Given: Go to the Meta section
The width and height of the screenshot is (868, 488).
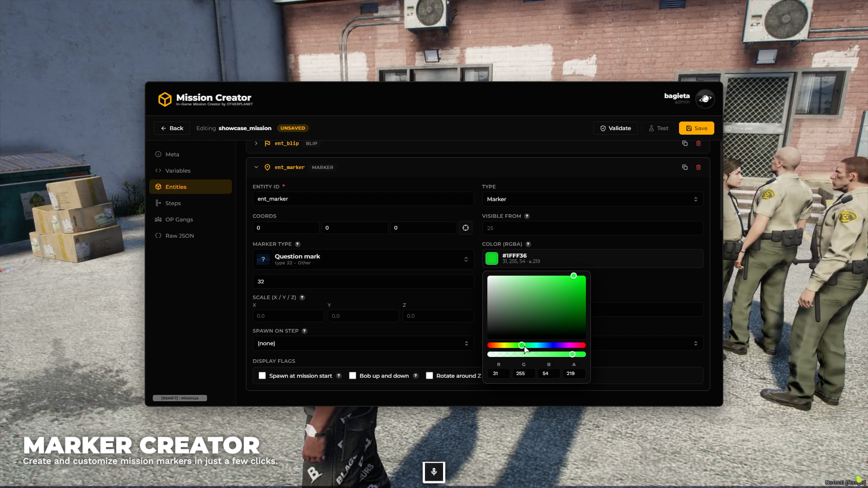Looking at the screenshot, I should coord(190,154).
